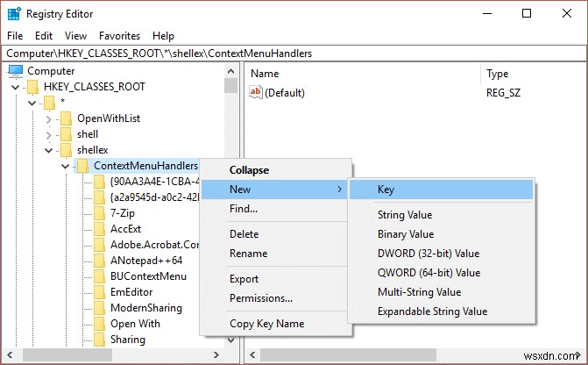Click the shellex folder icon
Viewport: 588px width, 365px height.
pos(66,150)
